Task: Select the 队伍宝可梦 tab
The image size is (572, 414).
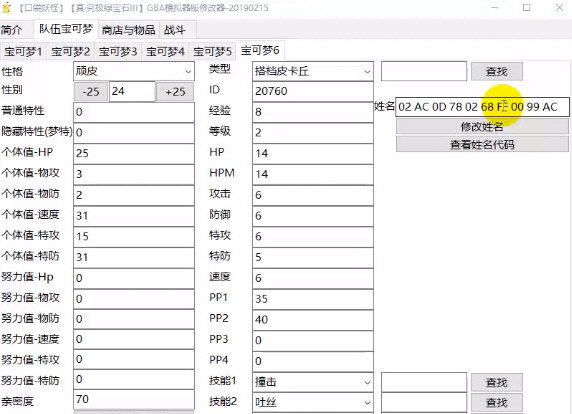Action: point(66,29)
